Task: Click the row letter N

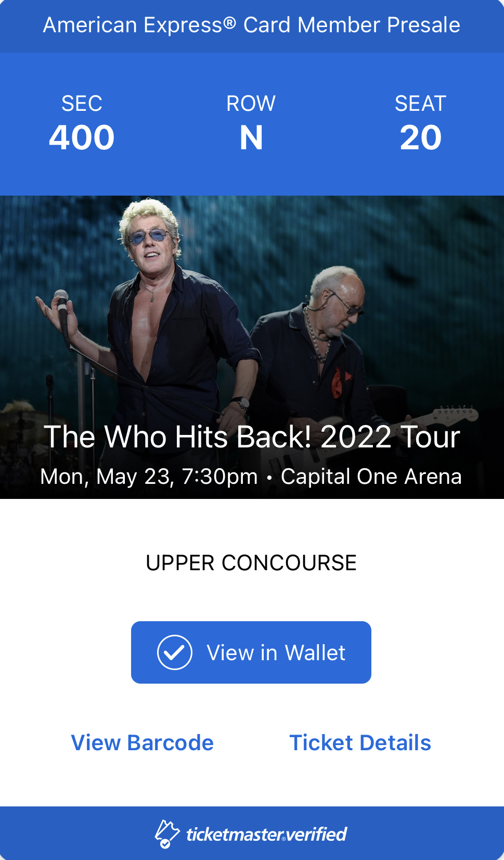Action: point(251,138)
